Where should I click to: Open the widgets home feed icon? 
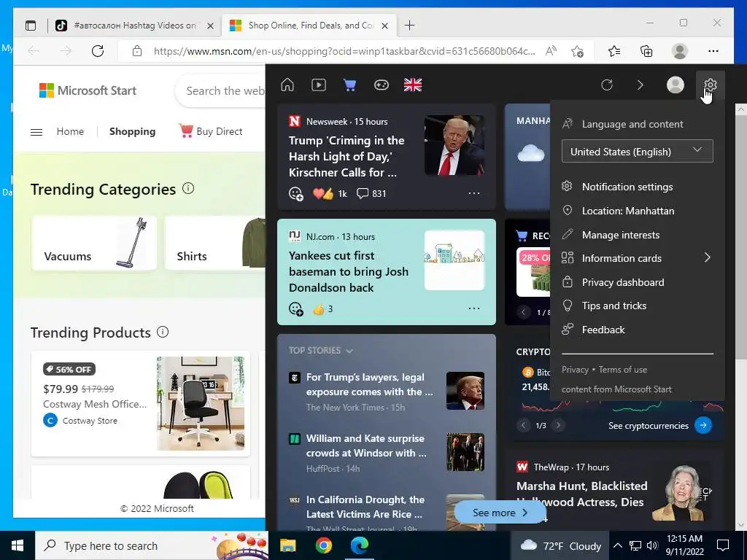pos(287,85)
